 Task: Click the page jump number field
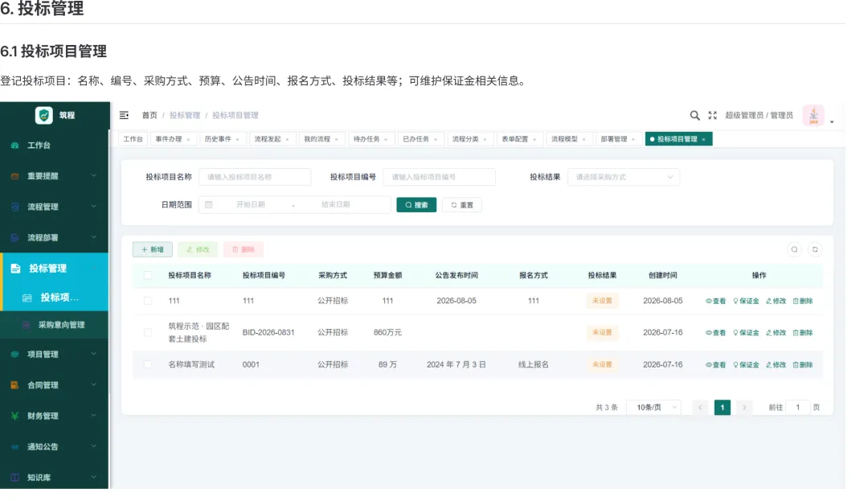pos(798,408)
